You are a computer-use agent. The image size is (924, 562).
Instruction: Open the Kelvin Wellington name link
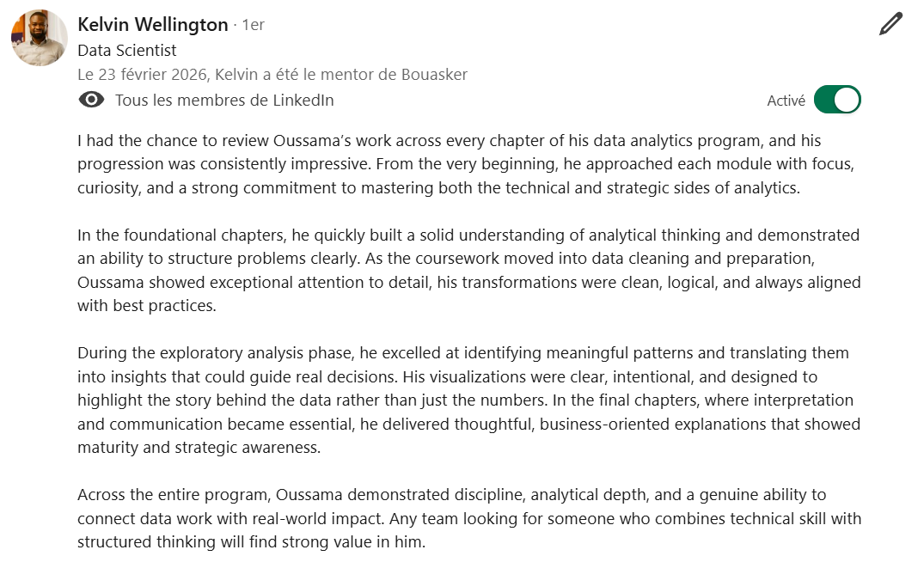(153, 25)
